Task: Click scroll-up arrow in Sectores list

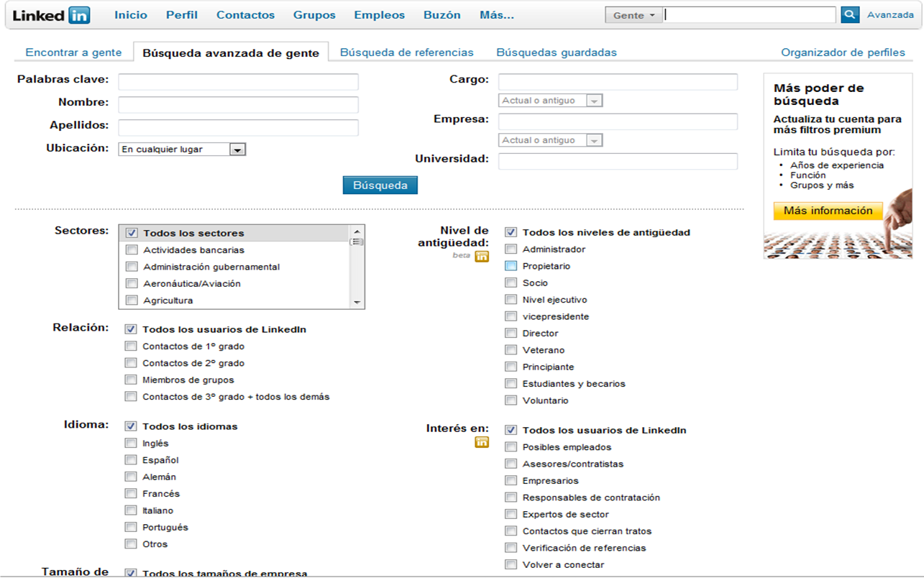Action: click(357, 231)
